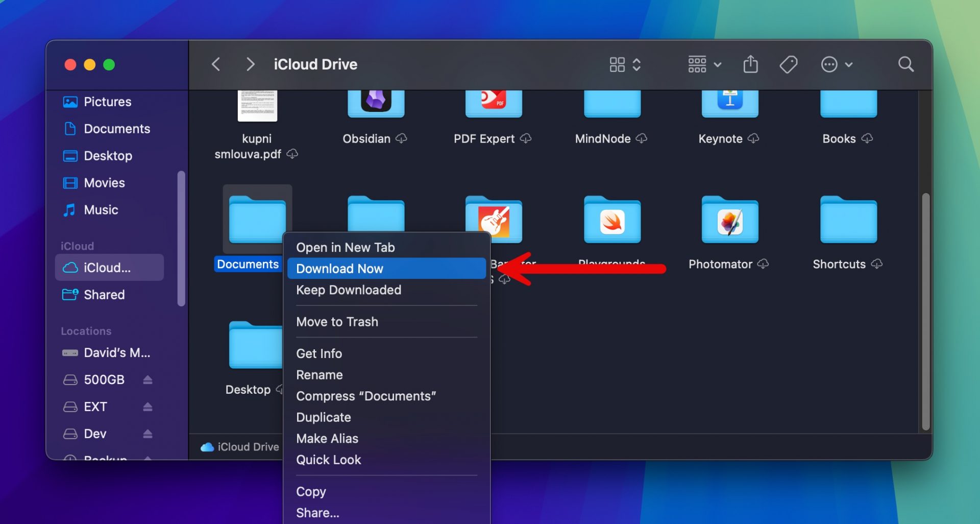The image size is (980, 524).
Task: Select Move to Trash in the context menu
Action: click(x=337, y=322)
